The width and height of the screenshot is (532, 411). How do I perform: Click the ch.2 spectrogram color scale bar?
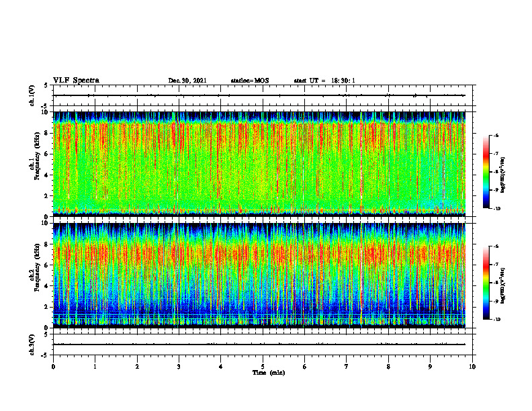pyautogui.click(x=486, y=283)
